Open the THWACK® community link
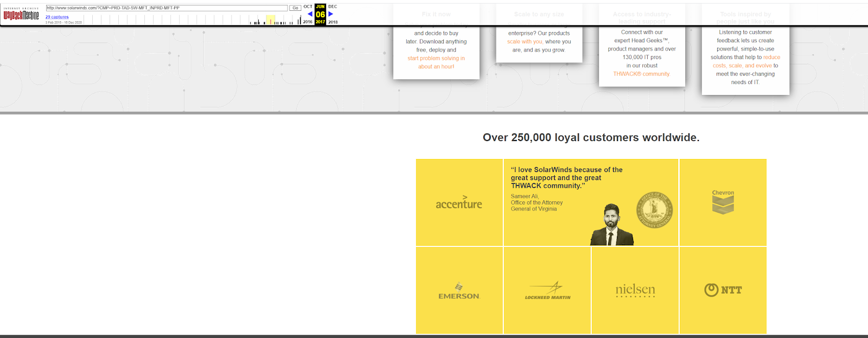Viewport: 868px width, 338px height. (x=641, y=74)
